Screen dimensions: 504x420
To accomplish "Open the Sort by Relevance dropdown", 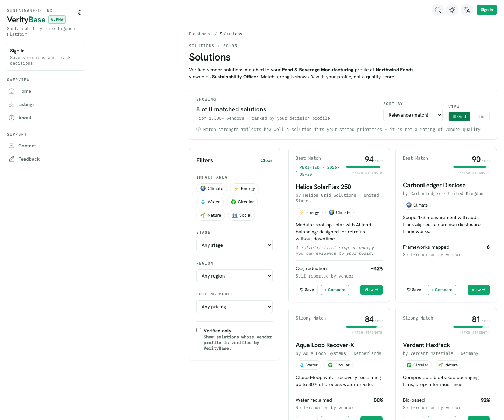I will (x=413, y=115).
